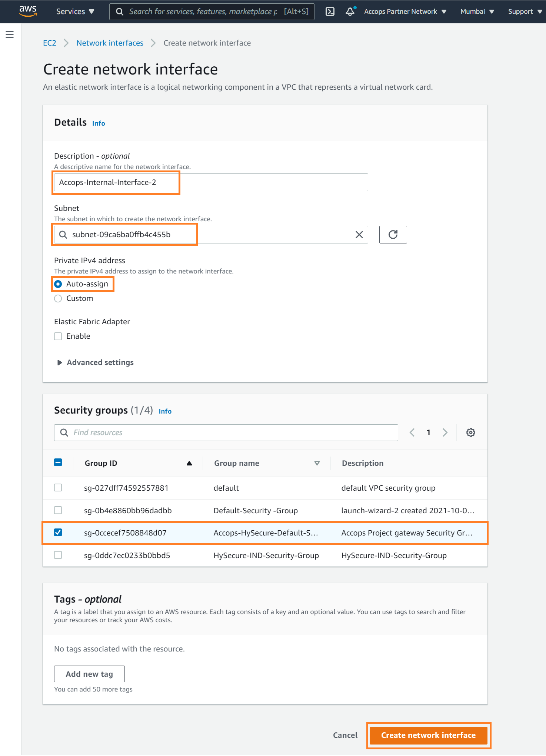Toggle the select-all security groups checkbox
Screen dimensions: 546x756
[58, 462]
